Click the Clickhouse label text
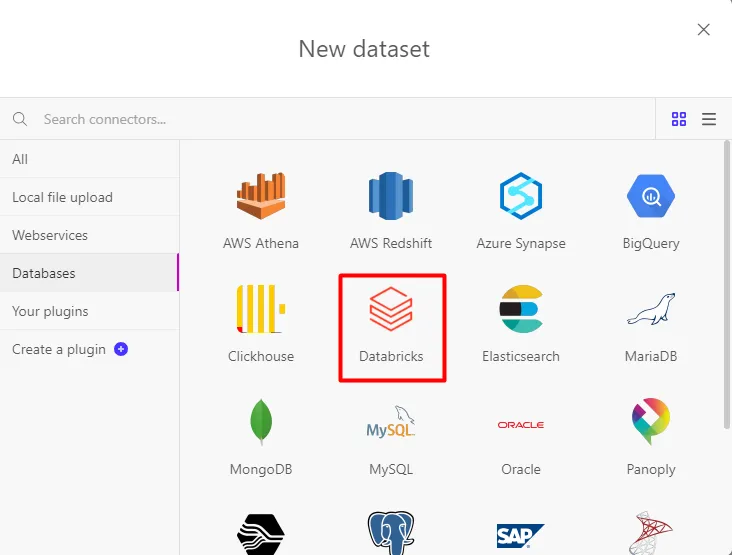 coord(261,356)
